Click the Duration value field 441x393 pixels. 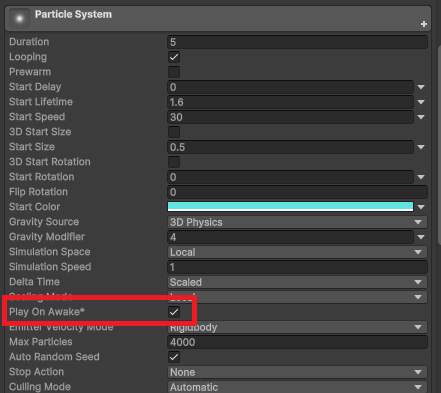coord(297,42)
